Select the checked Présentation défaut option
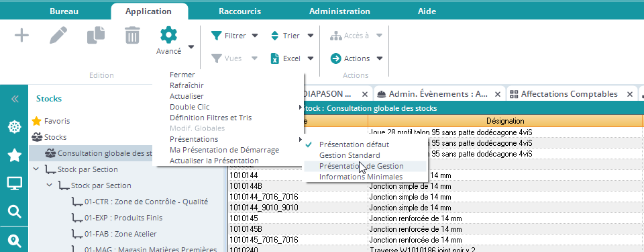The height and width of the screenshot is (252, 644). [354, 144]
